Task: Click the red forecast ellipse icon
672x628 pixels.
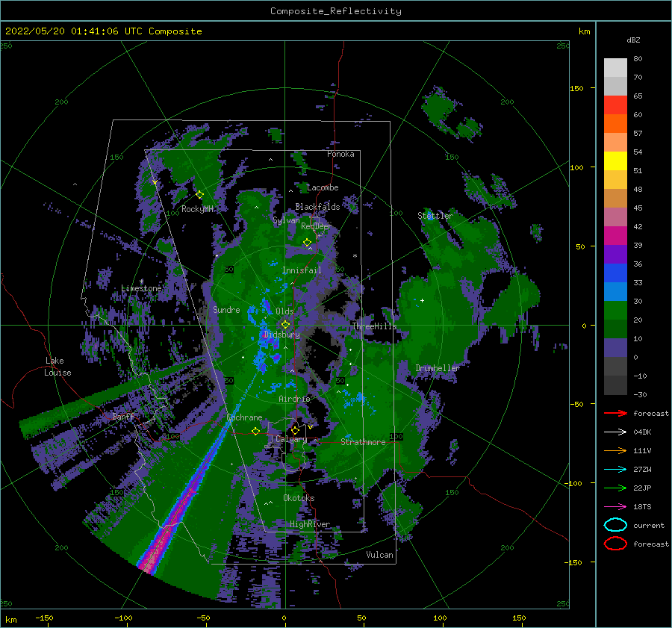Action: (615, 544)
